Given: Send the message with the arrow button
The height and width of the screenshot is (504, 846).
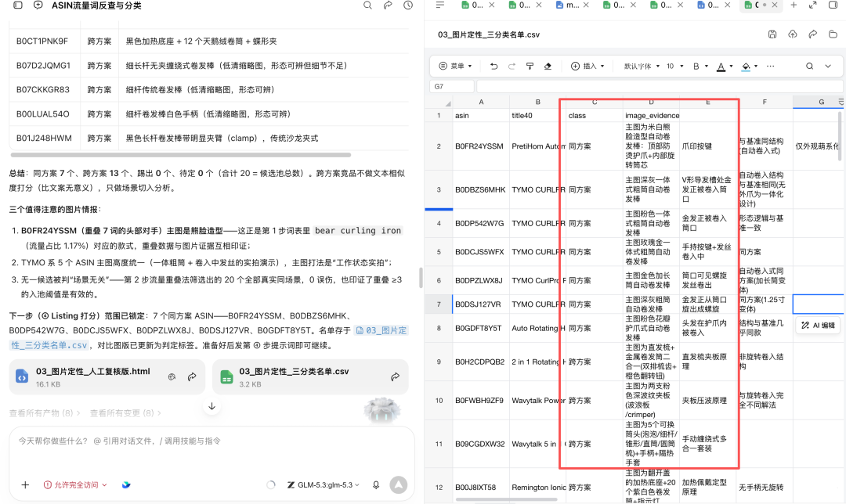Looking at the screenshot, I should pos(399,484).
